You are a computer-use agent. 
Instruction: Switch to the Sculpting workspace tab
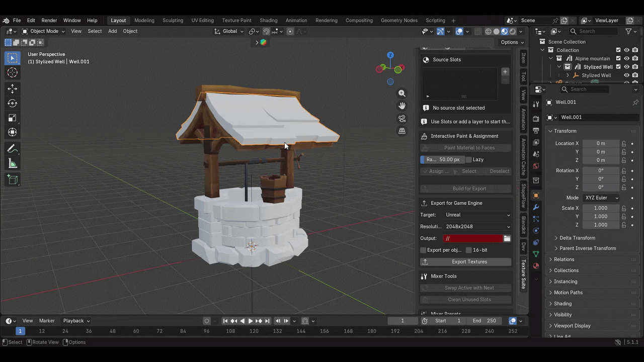click(x=173, y=21)
